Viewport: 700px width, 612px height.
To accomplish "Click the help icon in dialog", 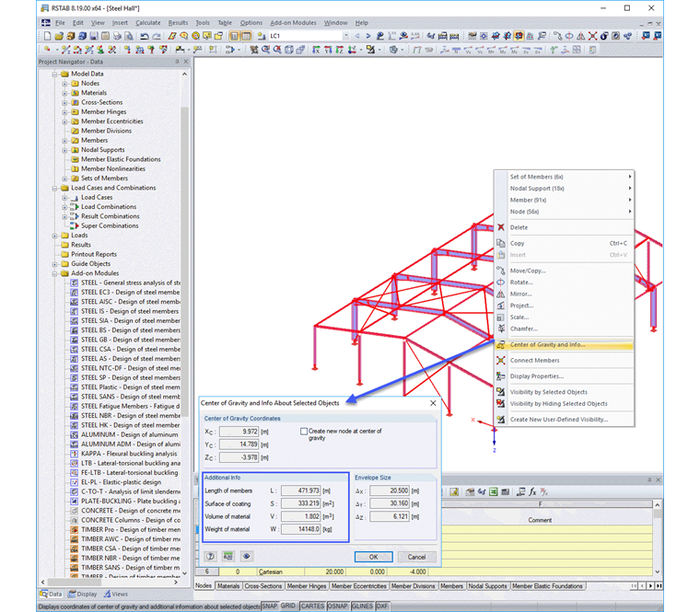I will click(211, 556).
